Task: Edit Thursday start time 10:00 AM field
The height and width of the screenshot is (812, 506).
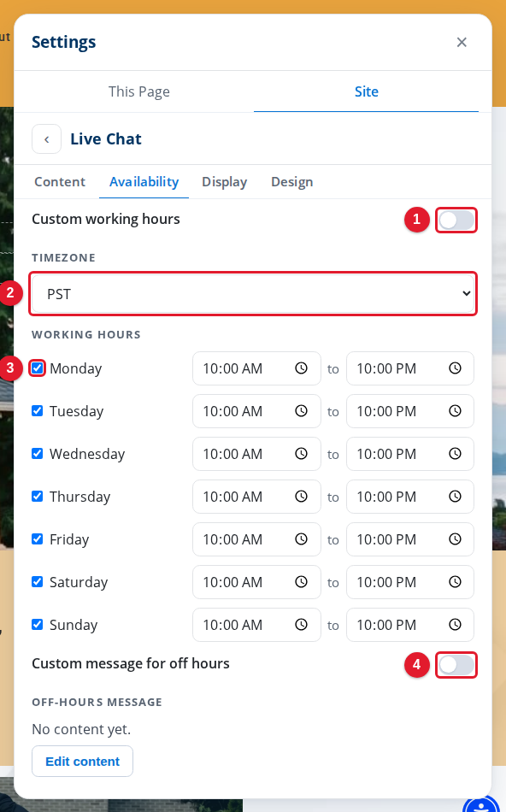Action: click(x=256, y=497)
